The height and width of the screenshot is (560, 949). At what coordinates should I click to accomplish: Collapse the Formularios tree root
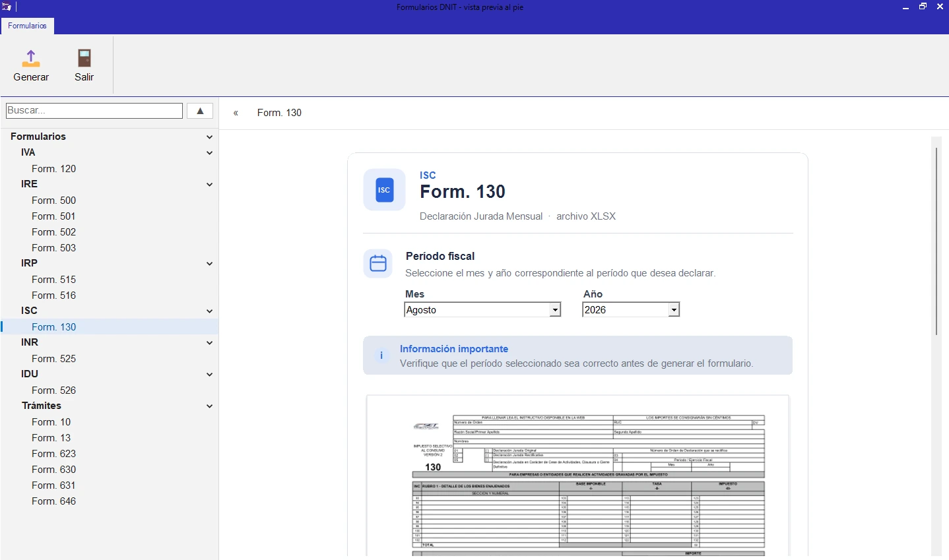point(209,137)
